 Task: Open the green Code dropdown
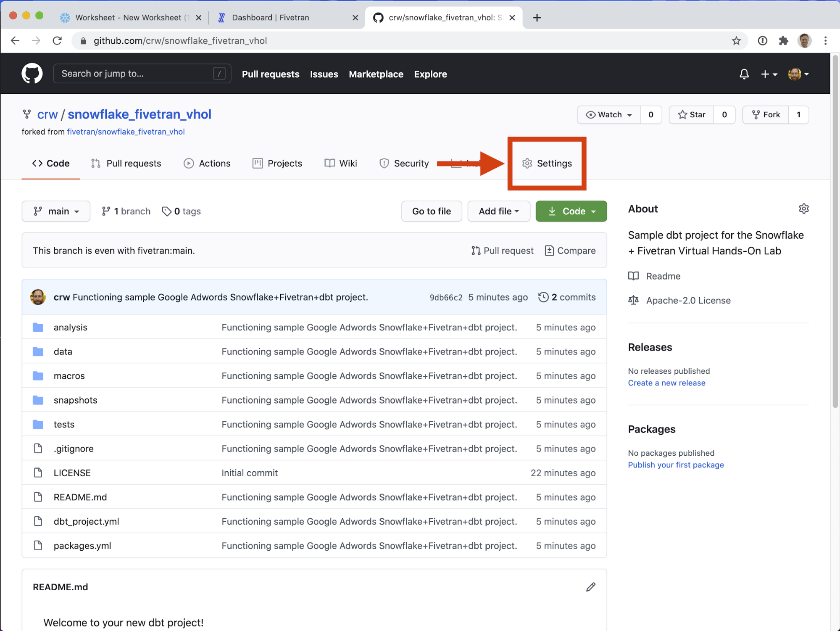pyautogui.click(x=571, y=211)
